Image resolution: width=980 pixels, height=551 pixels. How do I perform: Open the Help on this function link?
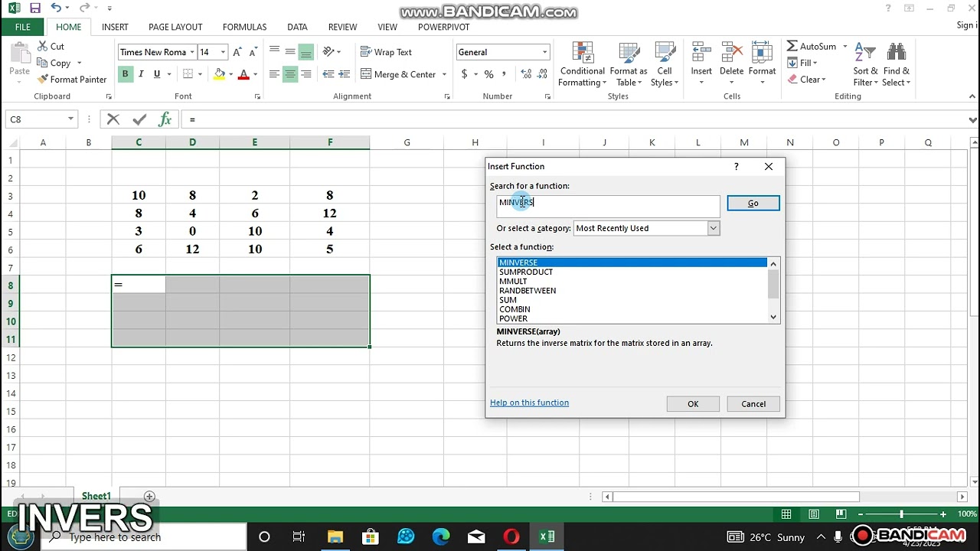point(529,403)
